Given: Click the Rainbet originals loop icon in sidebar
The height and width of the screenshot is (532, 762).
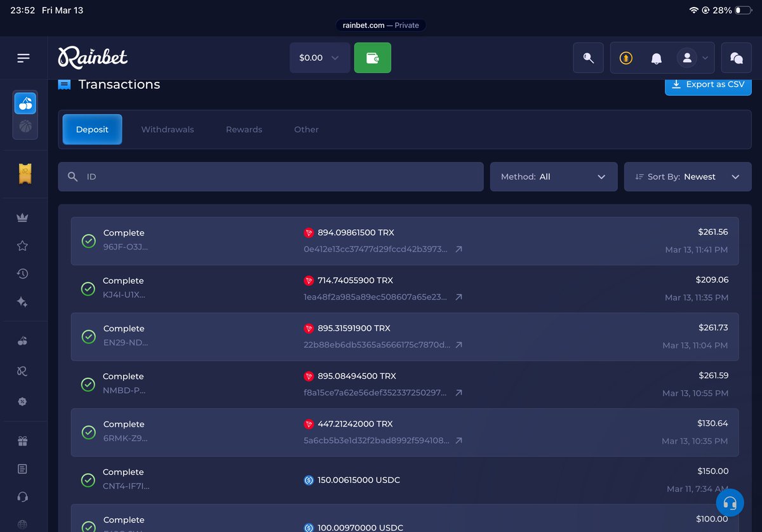Looking at the screenshot, I should point(23,371).
